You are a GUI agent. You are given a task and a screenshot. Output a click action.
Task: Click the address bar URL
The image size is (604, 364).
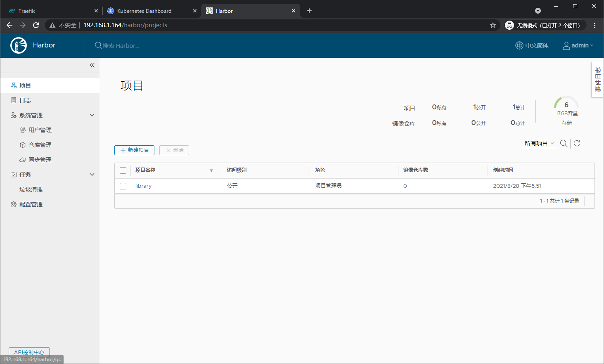point(126,25)
